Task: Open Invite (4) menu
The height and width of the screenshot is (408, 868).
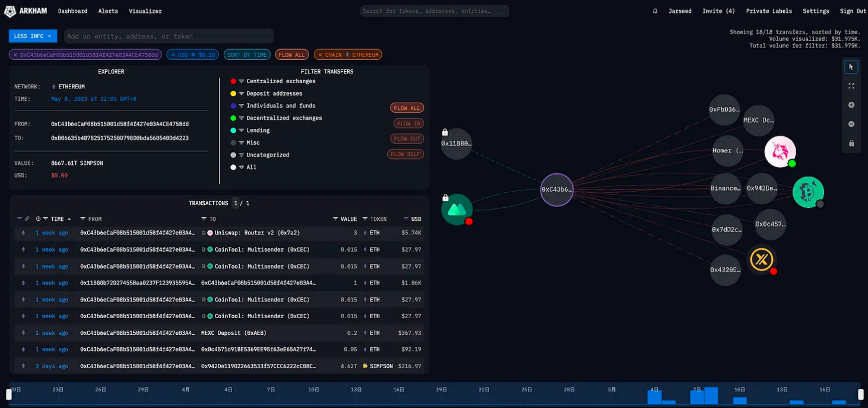Action: click(718, 11)
